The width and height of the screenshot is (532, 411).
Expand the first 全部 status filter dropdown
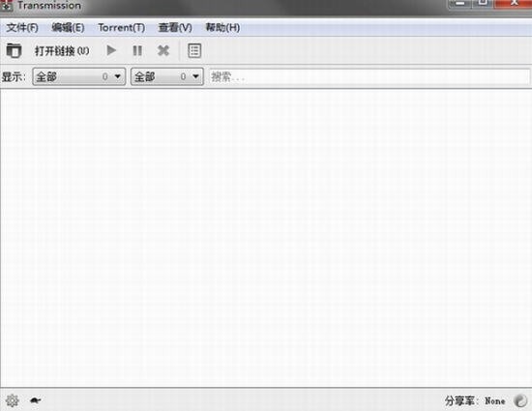coord(79,76)
